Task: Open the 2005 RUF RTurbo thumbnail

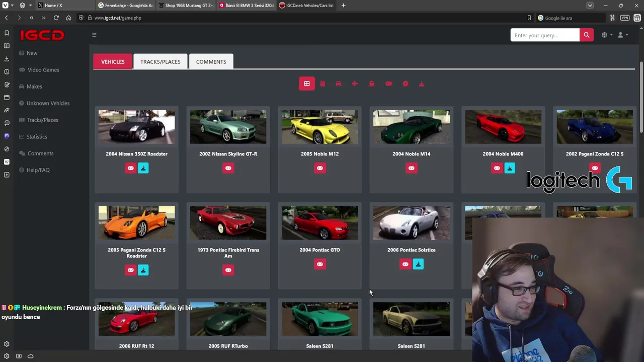Action: 228,319
